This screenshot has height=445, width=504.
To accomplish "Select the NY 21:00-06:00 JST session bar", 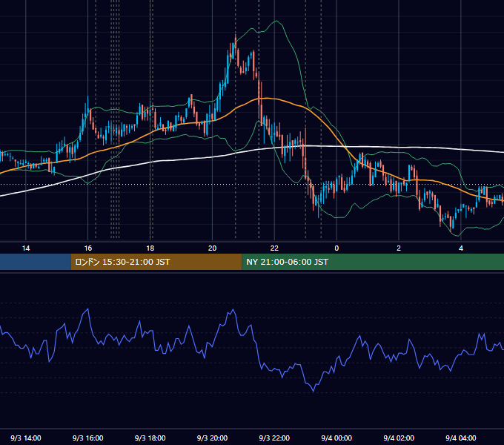I will pyautogui.click(x=373, y=262).
